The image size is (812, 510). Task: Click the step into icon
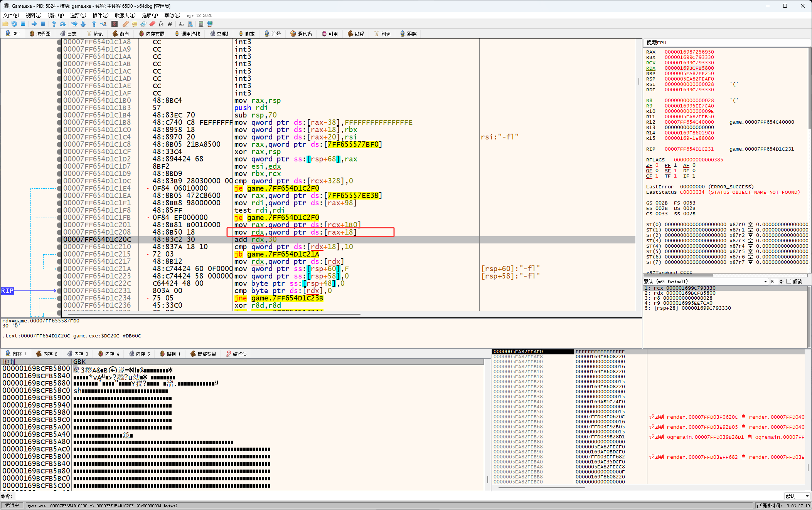pyautogui.click(x=54, y=24)
